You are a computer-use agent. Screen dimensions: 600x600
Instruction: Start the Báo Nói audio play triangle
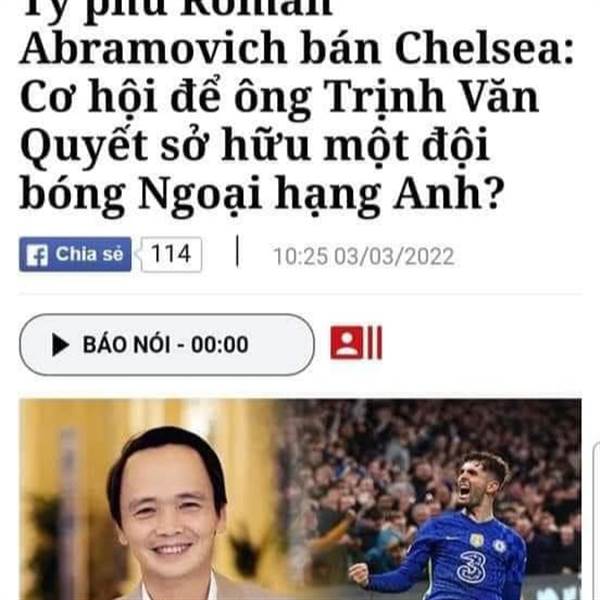(x=60, y=344)
